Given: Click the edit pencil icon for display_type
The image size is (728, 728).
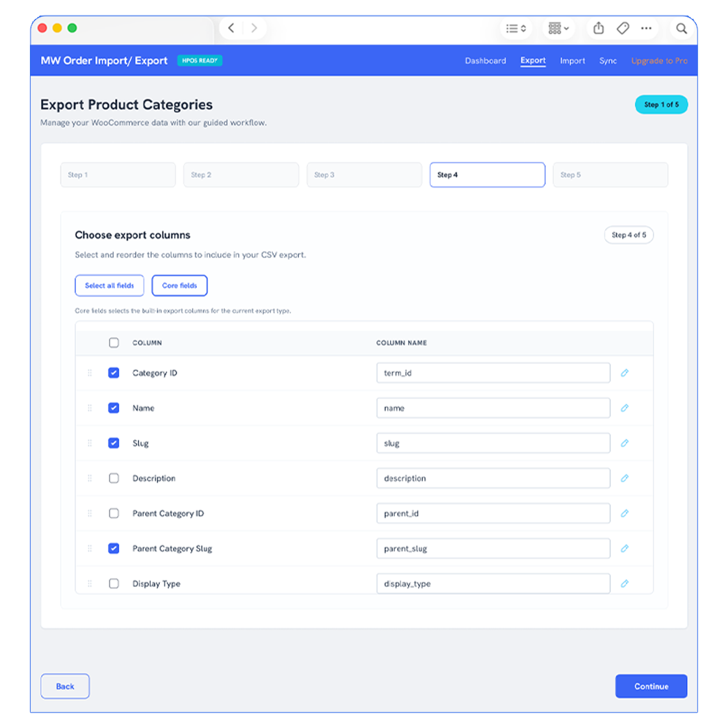Looking at the screenshot, I should click(x=625, y=584).
